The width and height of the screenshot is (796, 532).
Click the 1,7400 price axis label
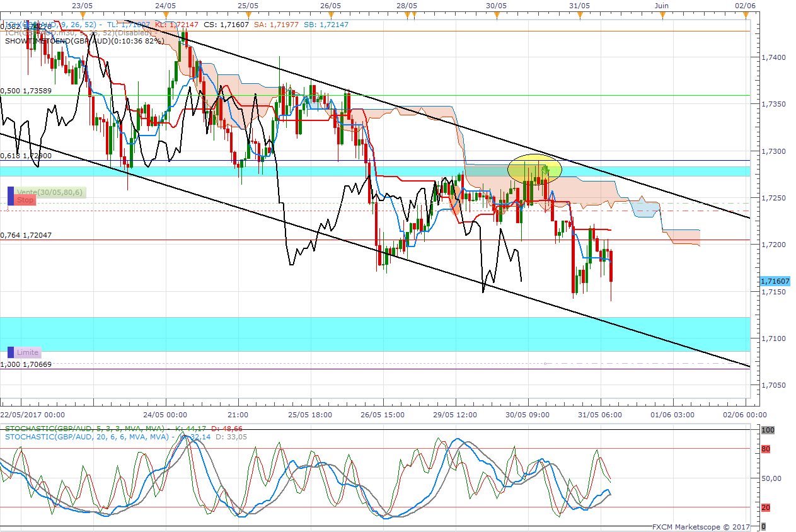[773, 57]
